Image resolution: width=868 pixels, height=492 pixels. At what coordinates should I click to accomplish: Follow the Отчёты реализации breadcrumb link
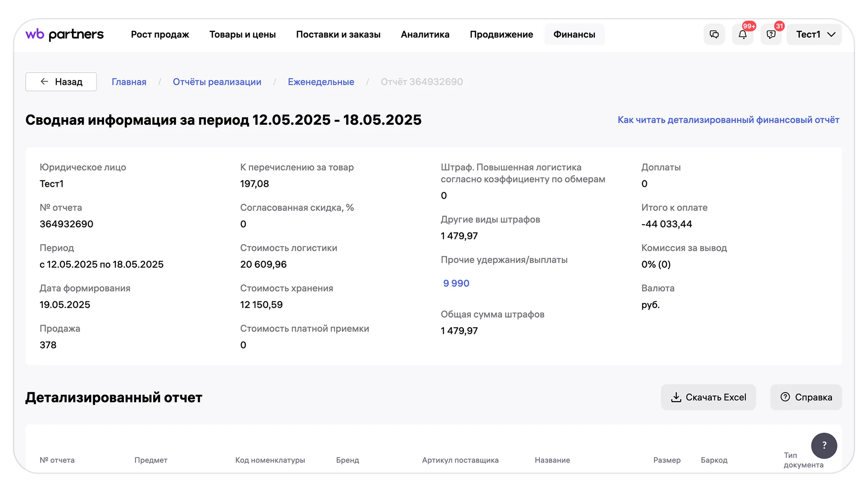(x=217, y=82)
